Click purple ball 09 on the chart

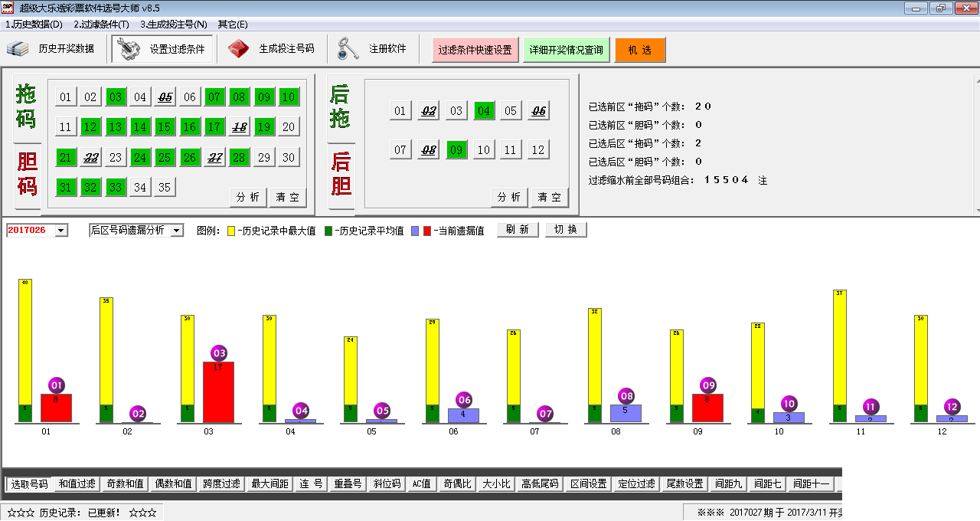pyautogui.click(x=708, y=385)
